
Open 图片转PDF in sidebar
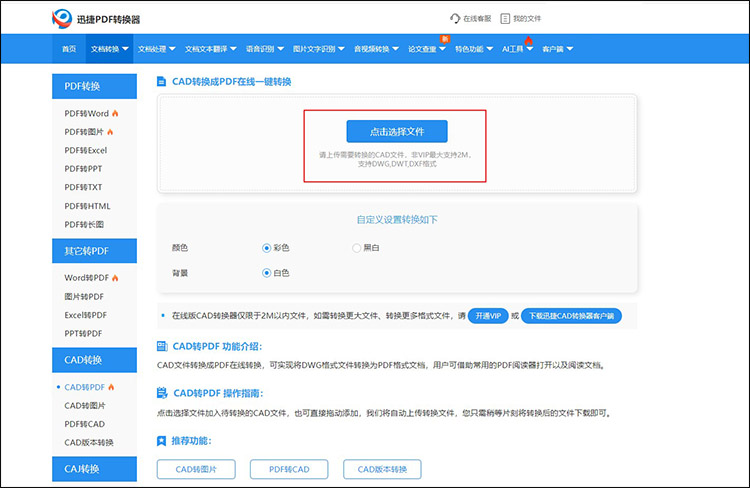coord(84,297)
